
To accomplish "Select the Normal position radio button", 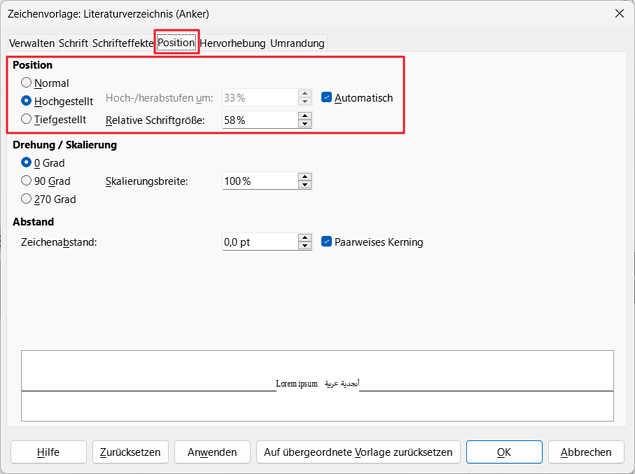I will click(27, 83).
